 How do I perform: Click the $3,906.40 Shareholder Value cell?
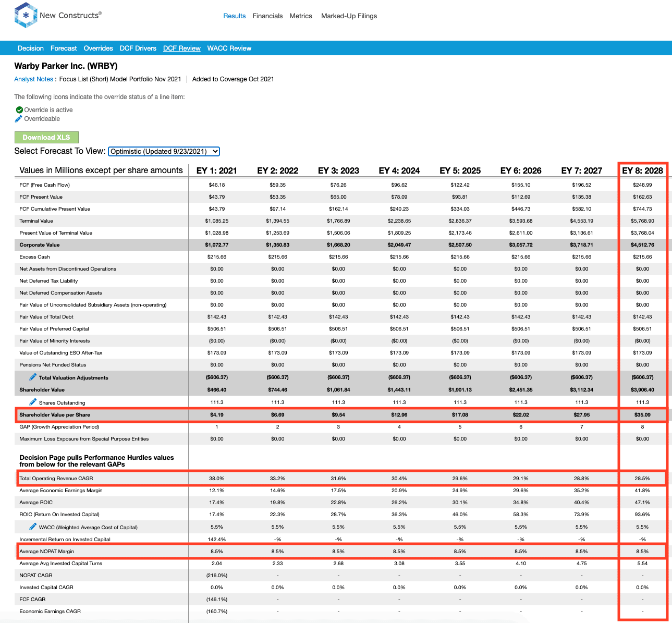[643, 390]
